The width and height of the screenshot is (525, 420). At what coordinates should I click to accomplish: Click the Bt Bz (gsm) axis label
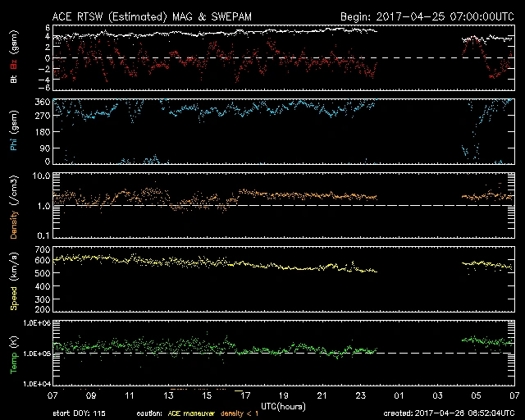tap(11, 57)
